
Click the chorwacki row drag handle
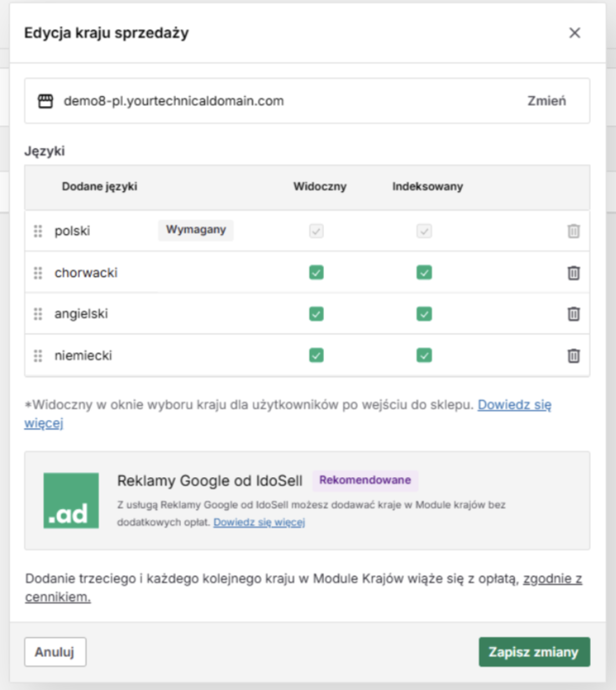pyautogui.click(x=38, y=273)
